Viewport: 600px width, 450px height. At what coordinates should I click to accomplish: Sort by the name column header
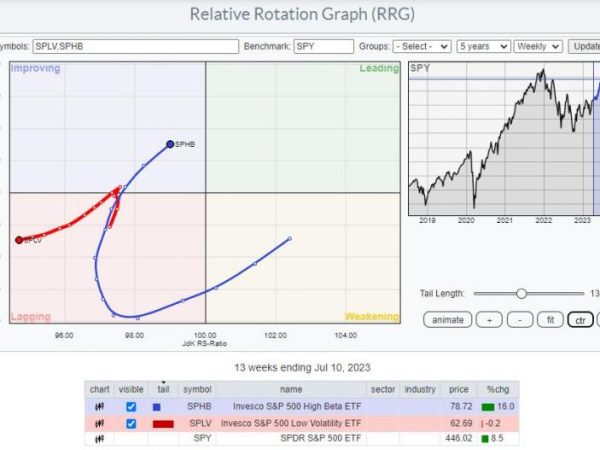291,390
